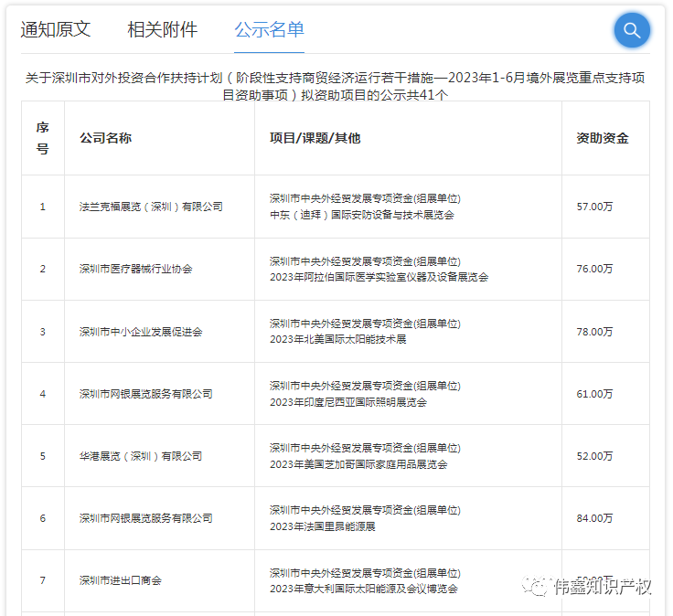Select company 深圳市进出口商会
The image size is (673, 616).
120,580
